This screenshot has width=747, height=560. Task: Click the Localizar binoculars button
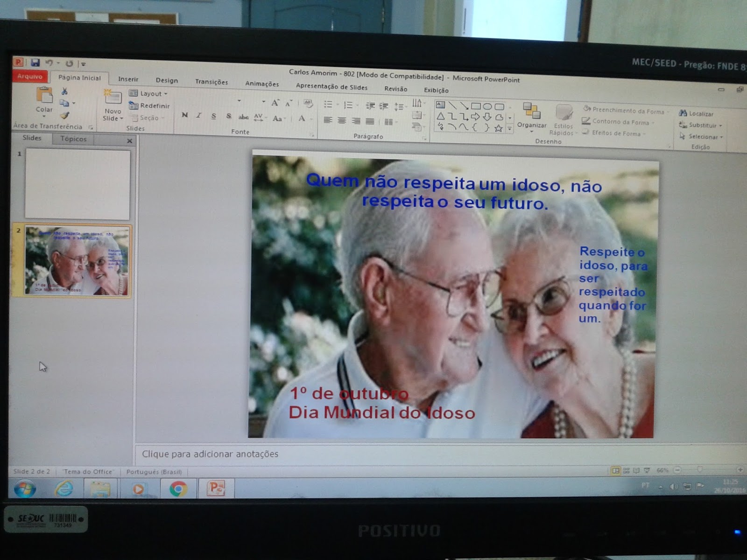pos(696,113)
